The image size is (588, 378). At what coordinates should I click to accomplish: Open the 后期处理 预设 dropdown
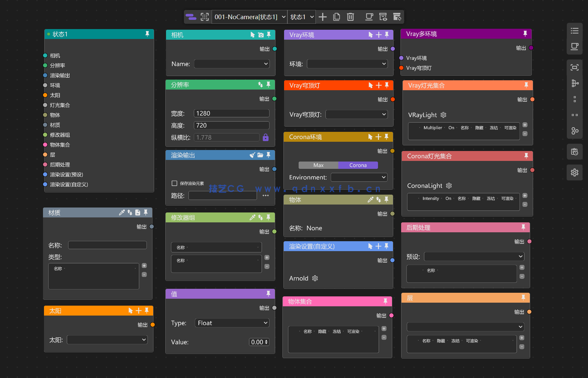474,256
